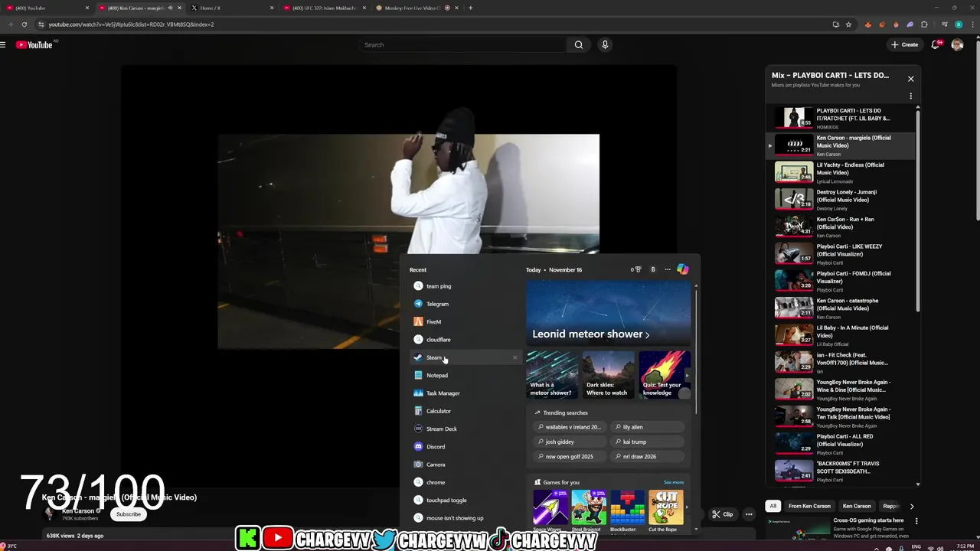Click the YouTube search magnifier button

coord(579,45)
